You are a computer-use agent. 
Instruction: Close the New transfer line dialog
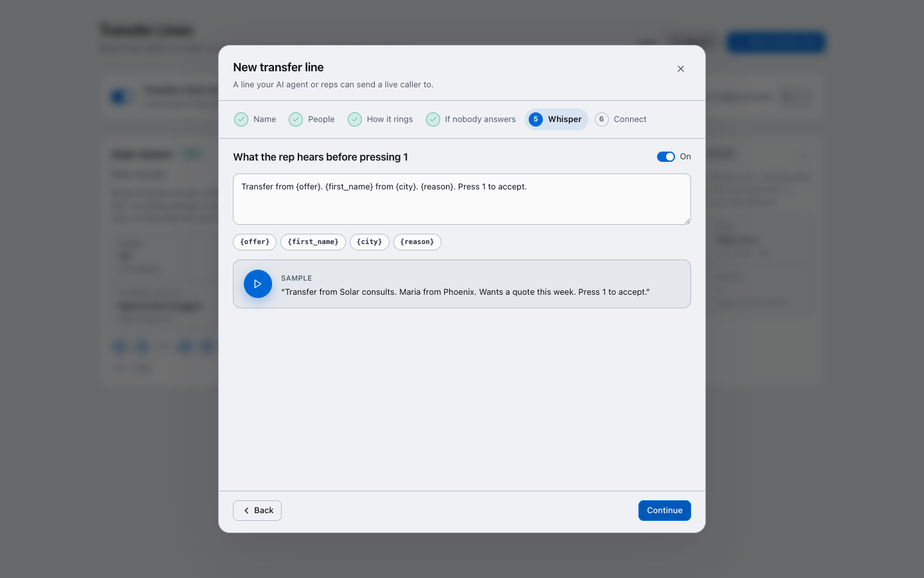click(681, 69)
